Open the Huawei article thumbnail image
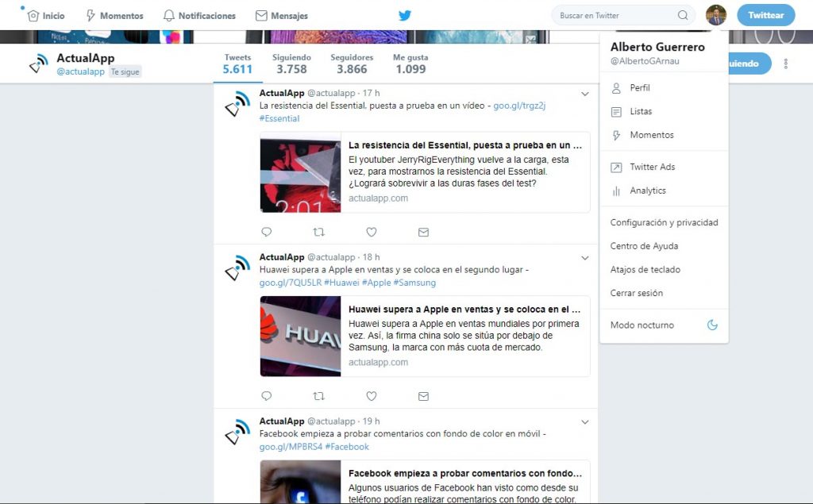The width and height of the screenshot is (813, 504). point(300,336)
